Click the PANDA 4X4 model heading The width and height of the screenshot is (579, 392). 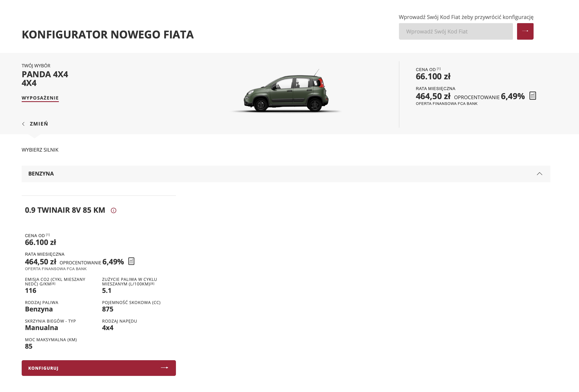tap(45, 74)
